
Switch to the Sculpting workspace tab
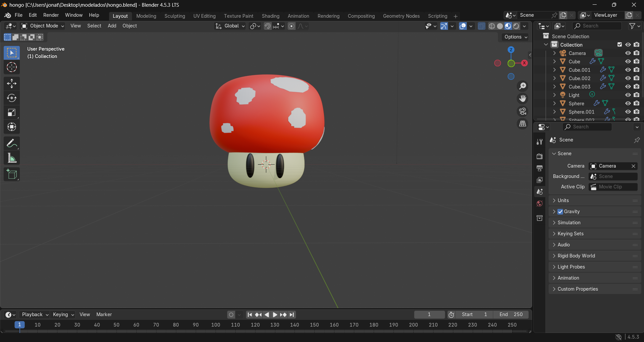[x=175, y=16]
